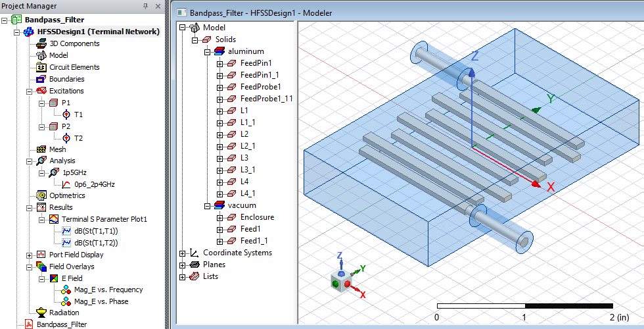Image resolution: width=644 pixels, height=329 pixels.
Task: Click the E Field icon
Action: coord(54,278)
